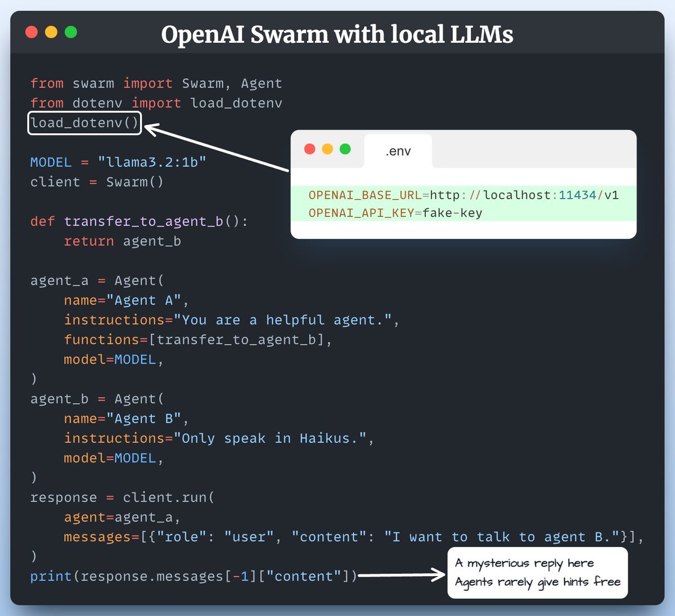This screenshot has width=675, height=616.
Task: Click the print(response.messages[-1]["content"]) line
Action: coord(193,577)
